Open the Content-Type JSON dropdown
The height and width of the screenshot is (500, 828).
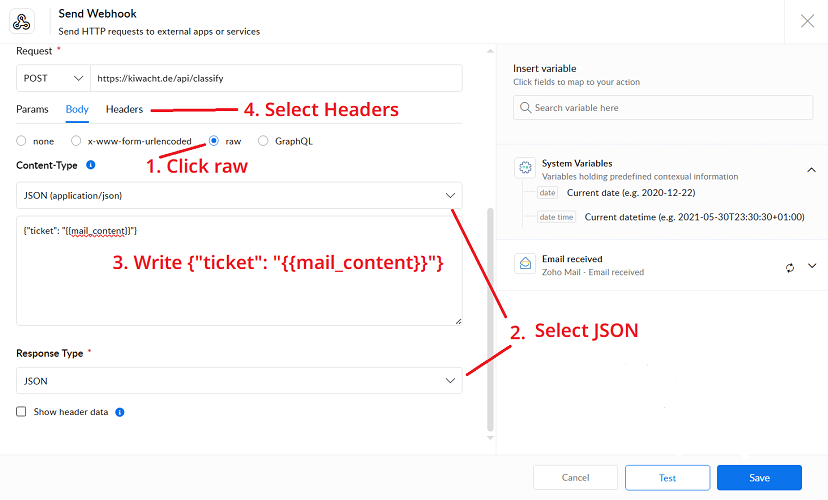pyautogui.click(x=239, y=196)
